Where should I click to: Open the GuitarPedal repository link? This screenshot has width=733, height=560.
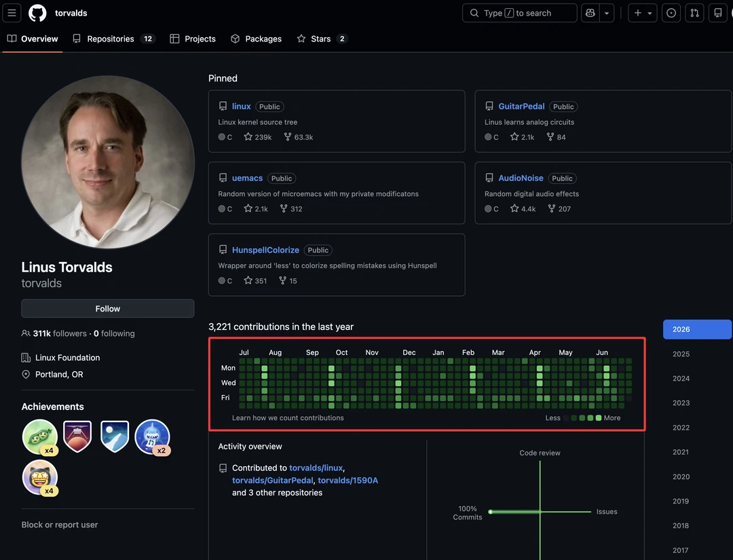521,106
